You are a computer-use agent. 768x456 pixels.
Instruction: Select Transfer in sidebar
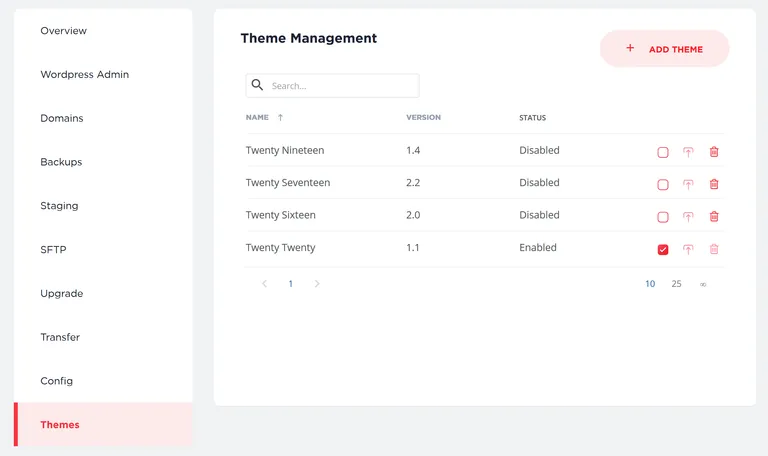click(60, 337)
